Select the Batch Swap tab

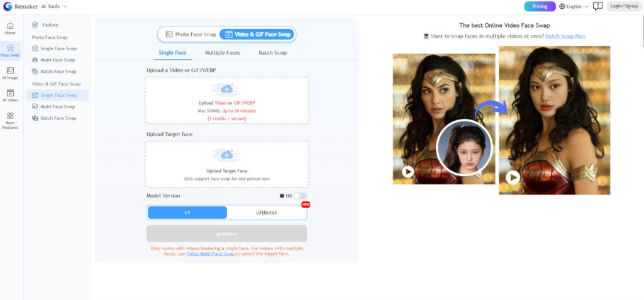[x=273, y=53]
